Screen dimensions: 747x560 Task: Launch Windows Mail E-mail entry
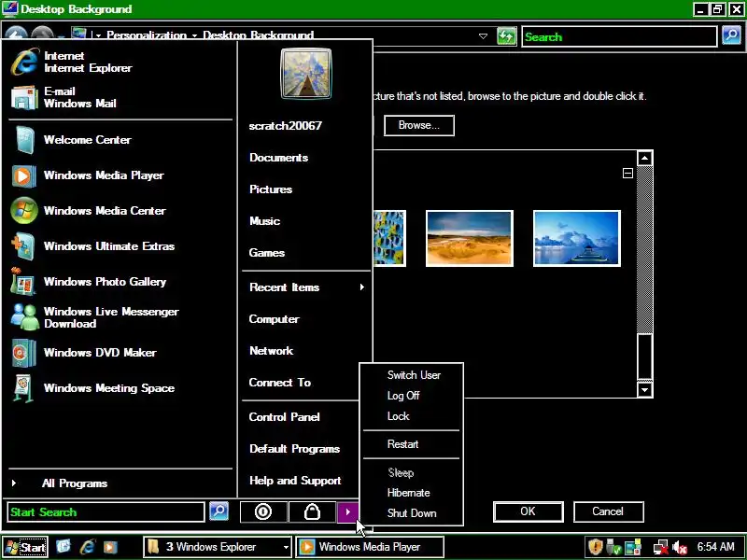click(x=64, y=97)
